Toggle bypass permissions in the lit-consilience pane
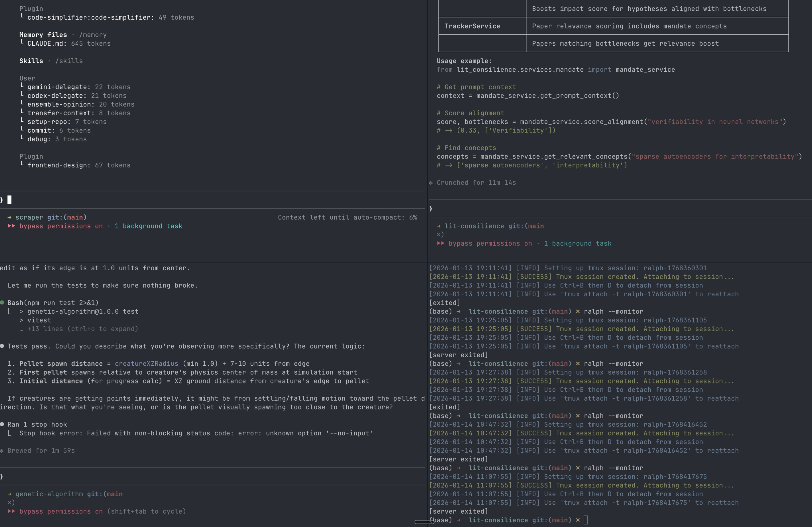This screenshot has width=812, height=527. pyautogui.click(x=490, y=243)
